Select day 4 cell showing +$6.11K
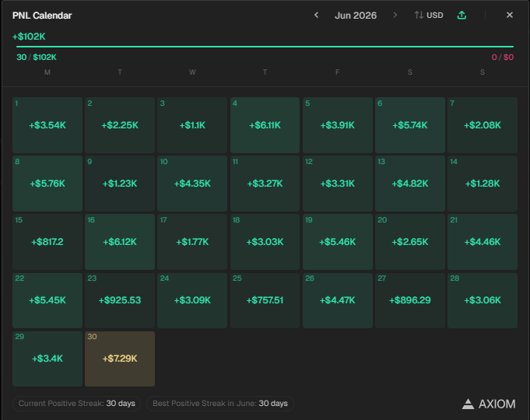The image size is (530, 420). click(265, 125)
